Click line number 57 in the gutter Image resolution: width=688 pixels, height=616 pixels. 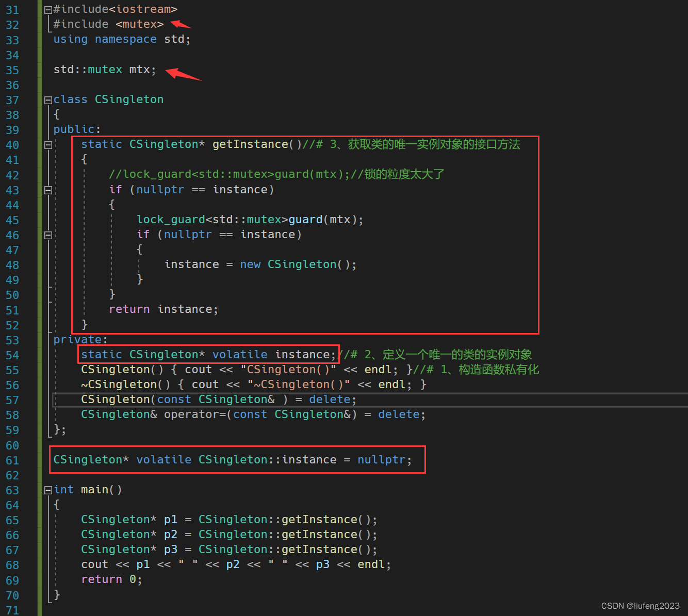12,400
